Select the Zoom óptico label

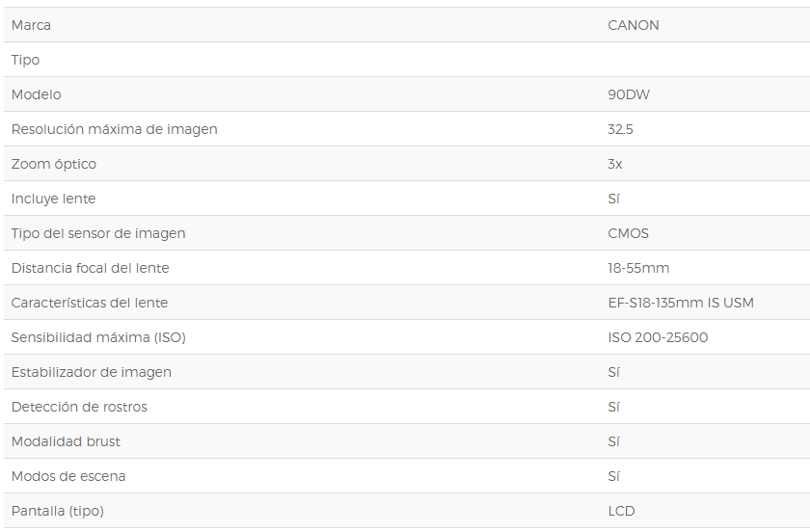[x=54, y=164]
